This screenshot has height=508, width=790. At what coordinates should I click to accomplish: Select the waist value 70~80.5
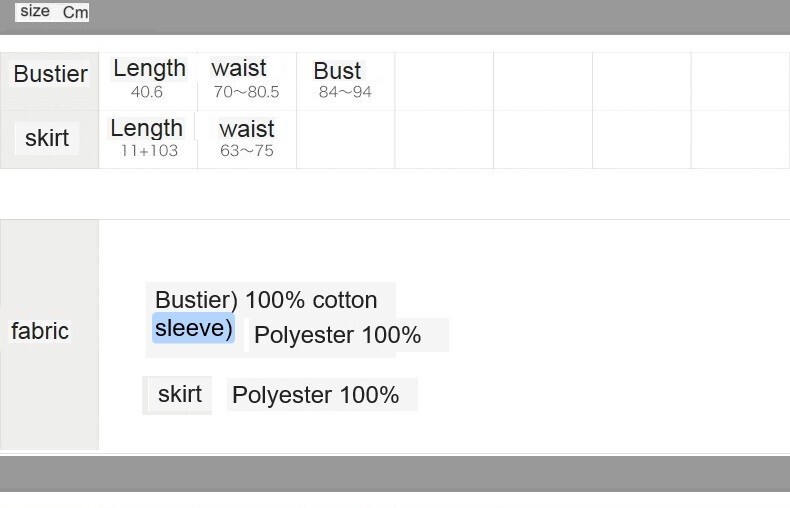coord(246,92)
